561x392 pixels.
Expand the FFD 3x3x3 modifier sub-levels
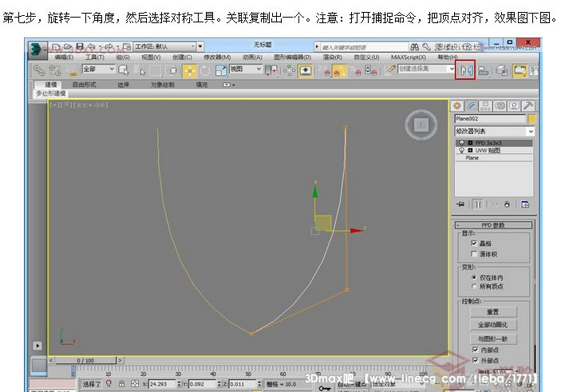pyautogui.click(x=470, y=143)
